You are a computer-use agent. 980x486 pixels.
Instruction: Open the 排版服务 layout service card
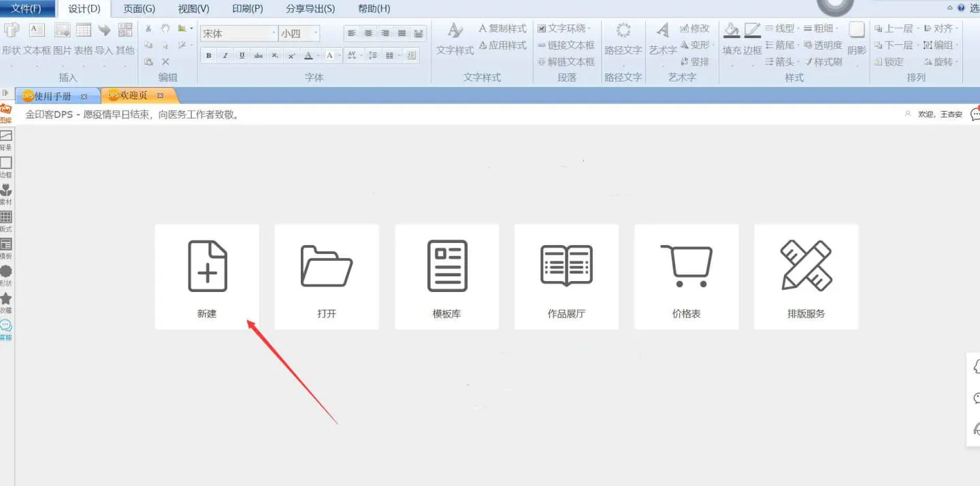[806, 277]
